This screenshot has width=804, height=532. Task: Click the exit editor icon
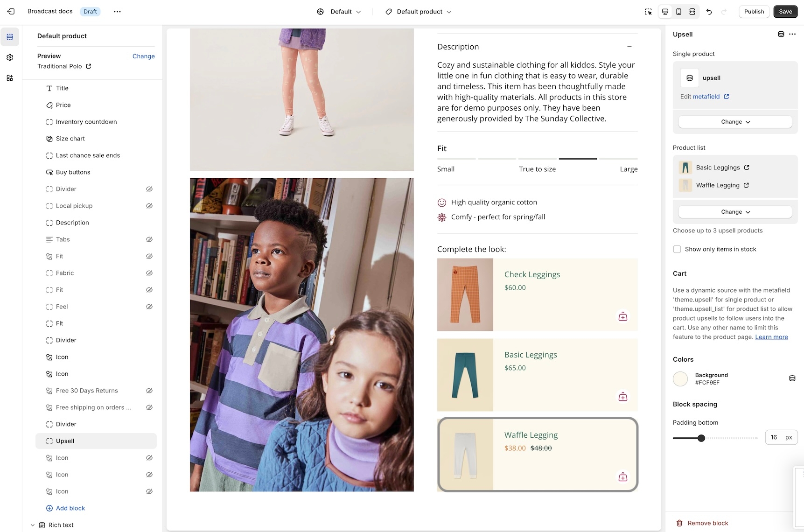11,12
